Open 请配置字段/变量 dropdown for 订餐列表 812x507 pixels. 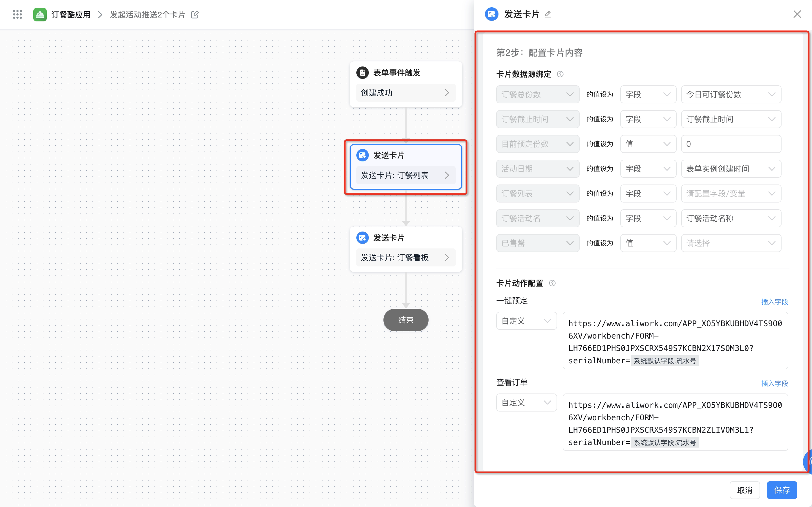pyautogui.click(x=731, y=194)
